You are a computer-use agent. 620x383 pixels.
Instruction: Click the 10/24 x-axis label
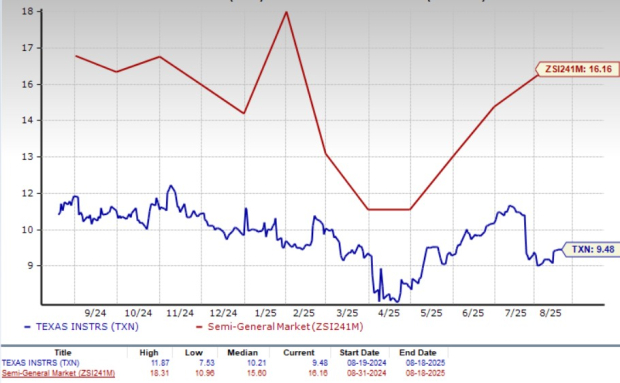coord(138,313)
